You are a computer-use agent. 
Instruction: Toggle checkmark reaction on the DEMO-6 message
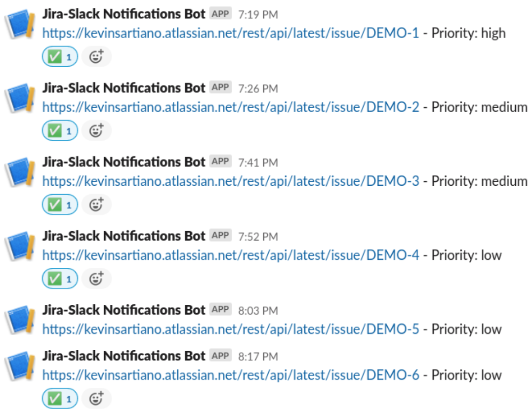pyautogui.click(x=60, y=399)
